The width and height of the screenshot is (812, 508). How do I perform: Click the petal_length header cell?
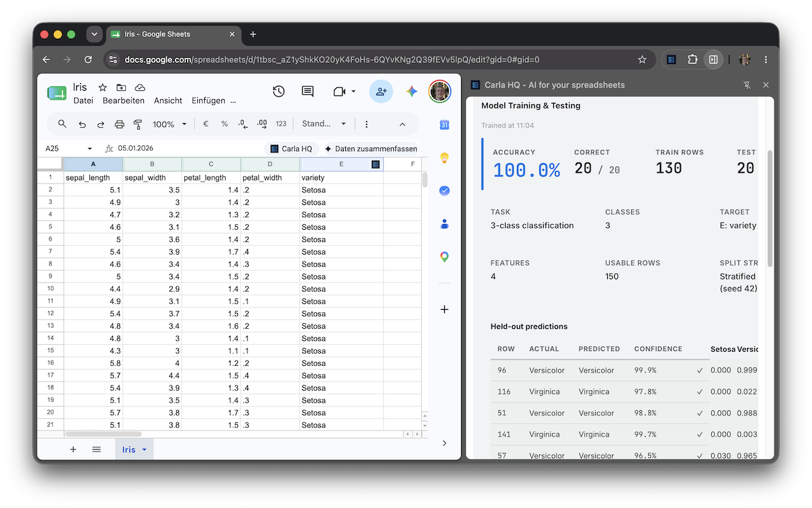pyautogui.click(x=211, y=178)
